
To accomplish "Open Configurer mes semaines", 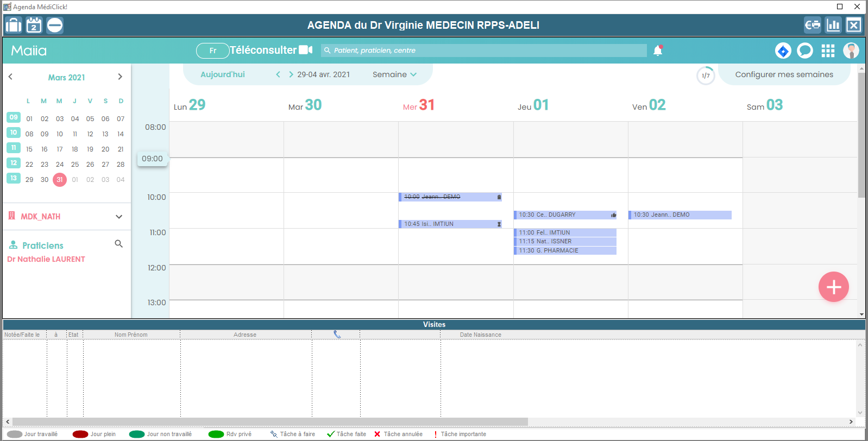I will click(784, 74).
